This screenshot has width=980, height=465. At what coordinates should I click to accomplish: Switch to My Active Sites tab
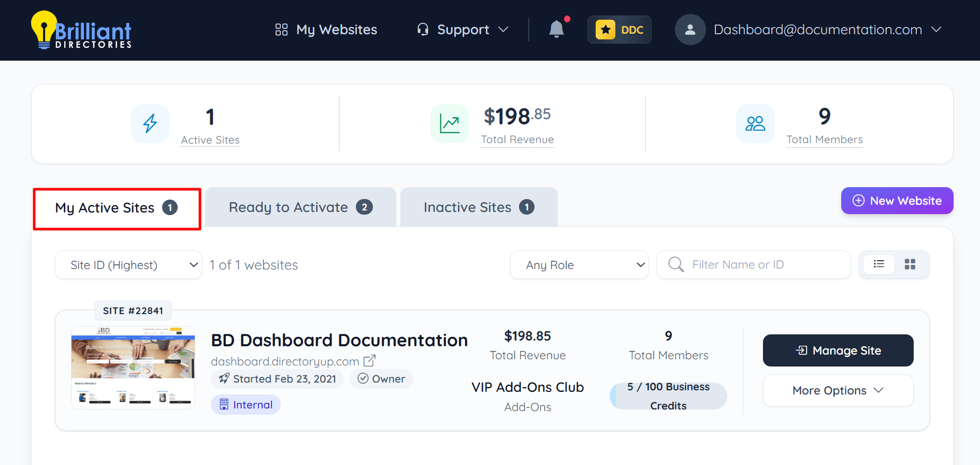pos(117,208)
